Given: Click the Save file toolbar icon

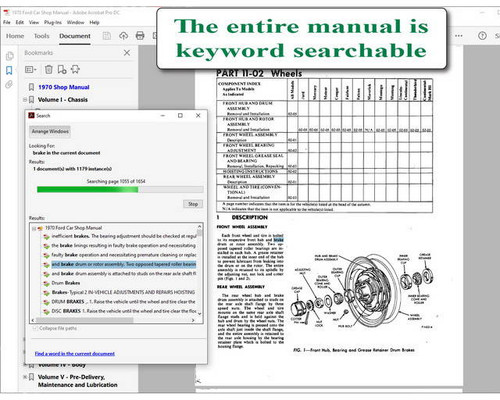Looking at the screenshot, I should click(x=107, y=36).
